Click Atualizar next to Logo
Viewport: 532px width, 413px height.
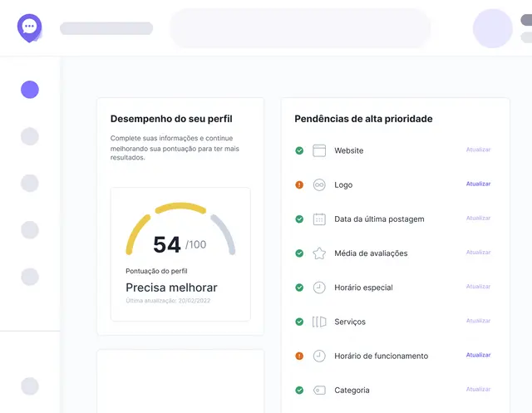pyautogui.click(x=479, y=184)
